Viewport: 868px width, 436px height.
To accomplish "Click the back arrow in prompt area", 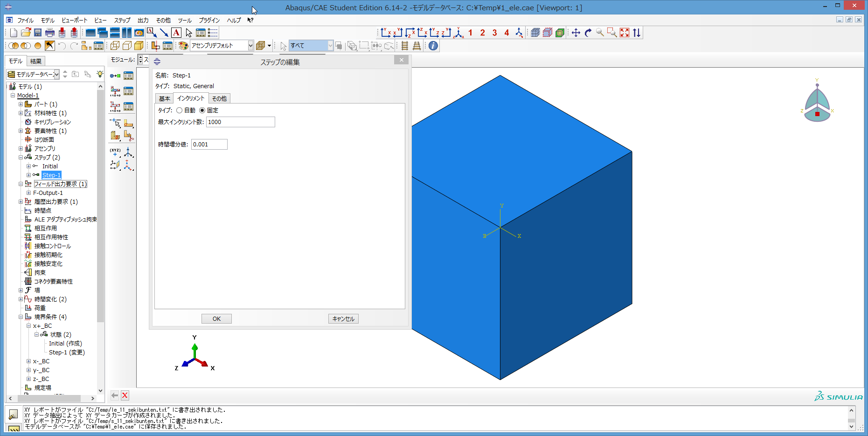I will [x=114, y=395].
